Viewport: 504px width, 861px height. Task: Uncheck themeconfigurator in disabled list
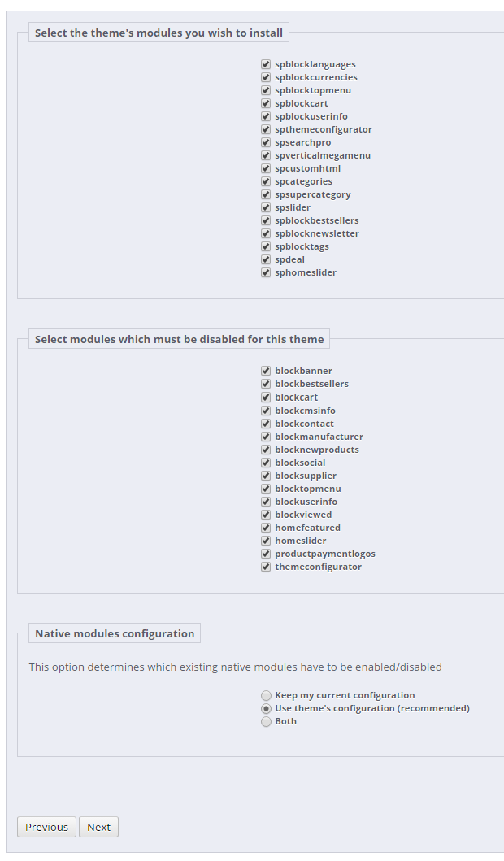tap(266, 567)
